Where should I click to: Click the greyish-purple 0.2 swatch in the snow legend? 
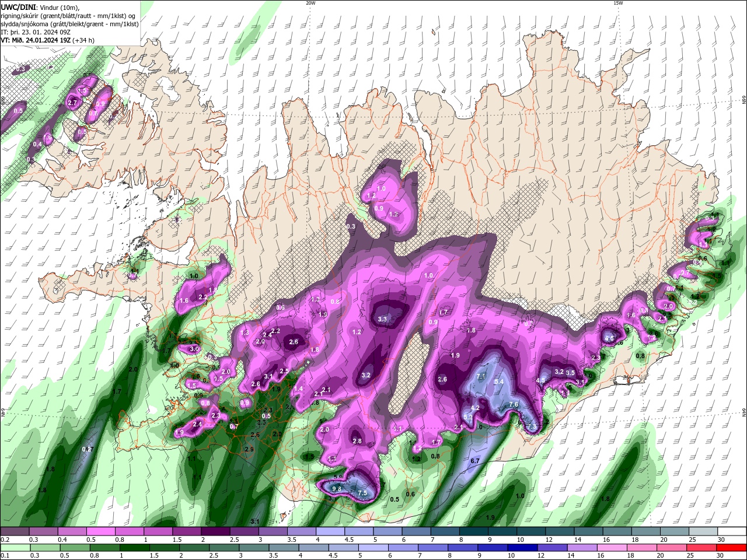pos(15,531)
